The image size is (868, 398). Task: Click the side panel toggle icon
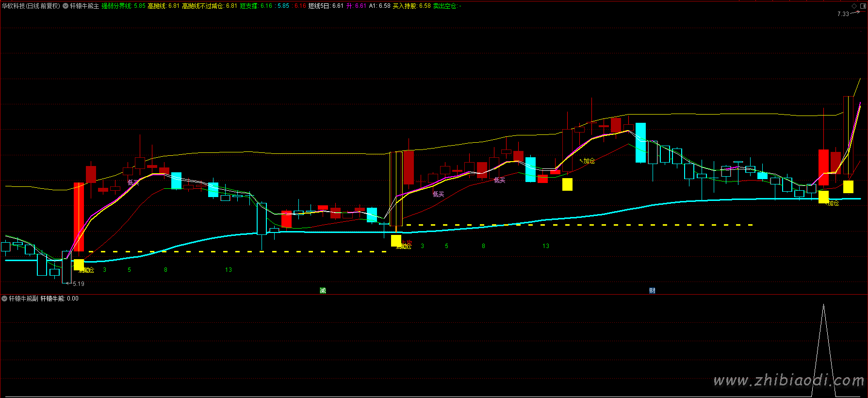click(863, 6)
